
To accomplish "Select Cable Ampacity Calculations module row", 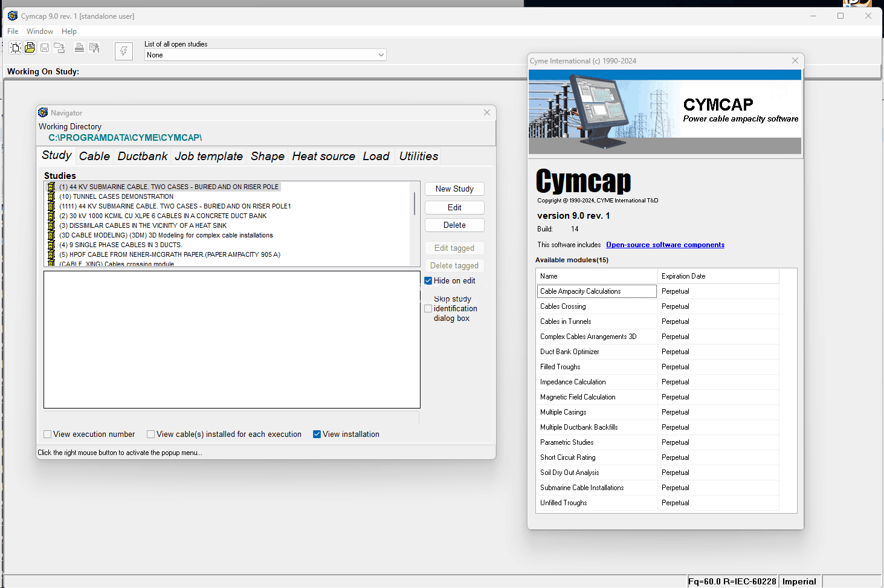I will coord(657,291).
